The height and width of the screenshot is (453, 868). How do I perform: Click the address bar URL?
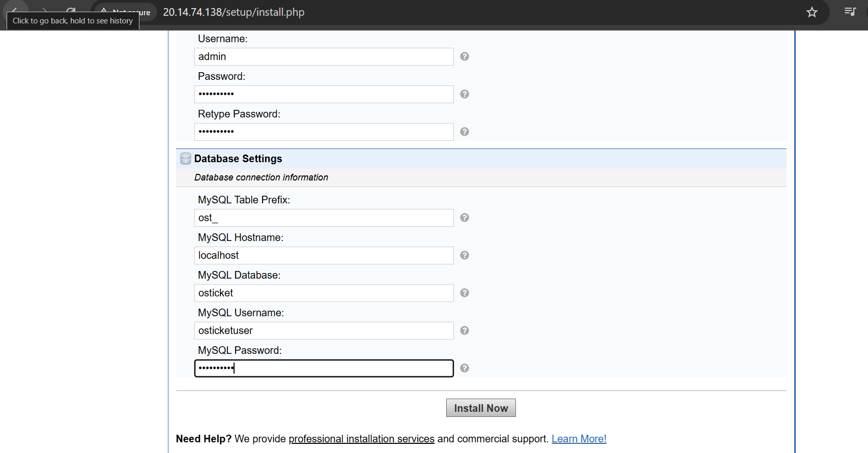(x=234, y=12)
